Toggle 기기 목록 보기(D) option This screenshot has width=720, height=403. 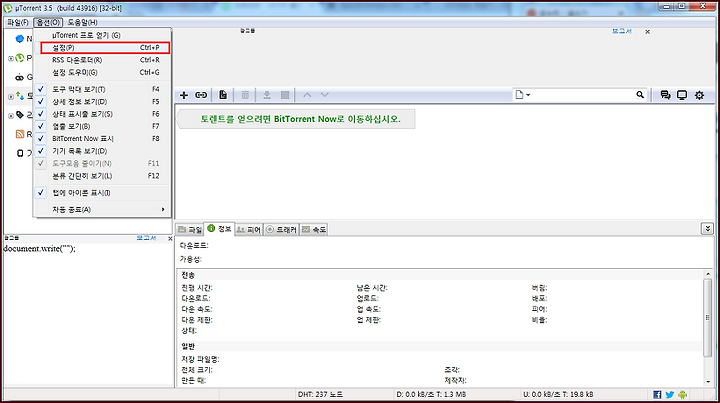(102, 151)
